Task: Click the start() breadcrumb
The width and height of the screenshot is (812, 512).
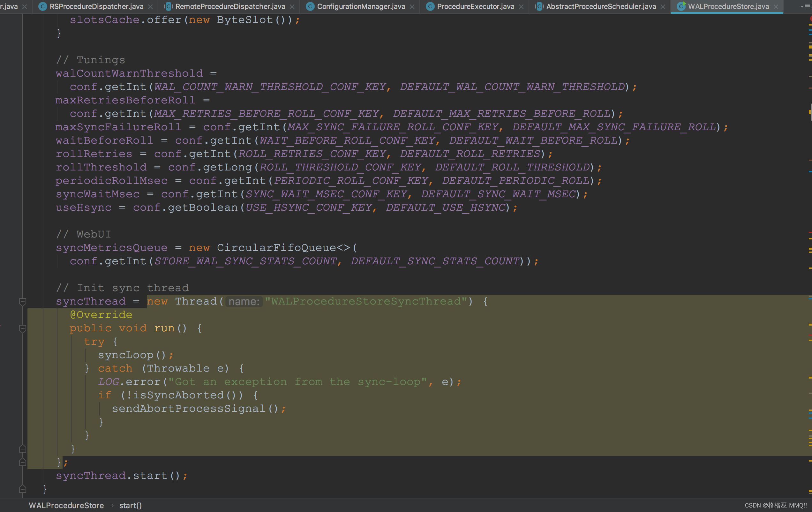Action: 131,505
